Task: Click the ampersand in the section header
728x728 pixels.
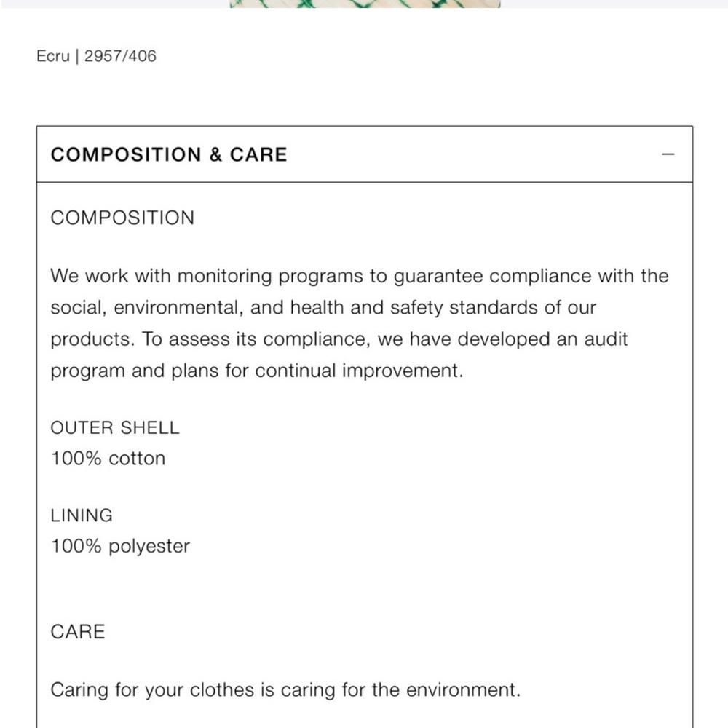Action: coord(215,154)
